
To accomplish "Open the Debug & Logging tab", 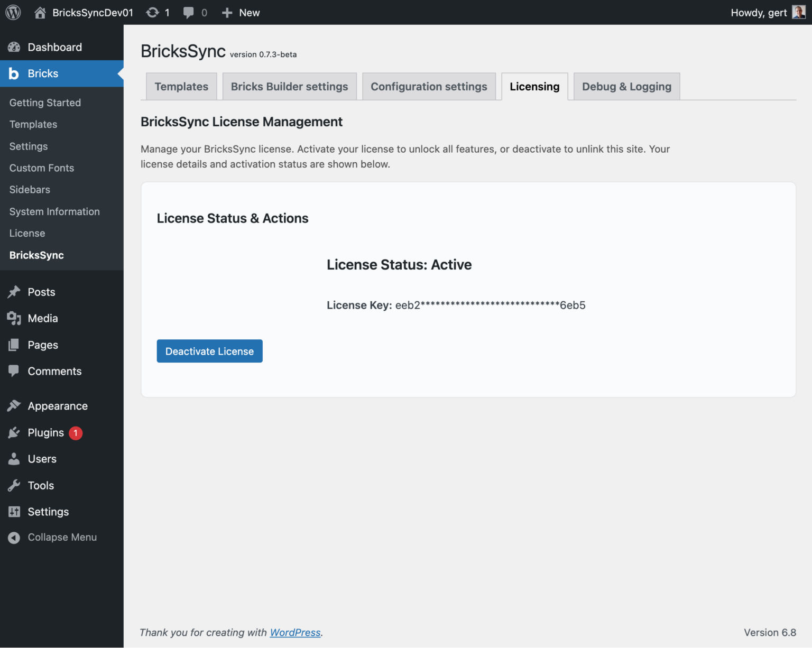I will coord(626,86).
